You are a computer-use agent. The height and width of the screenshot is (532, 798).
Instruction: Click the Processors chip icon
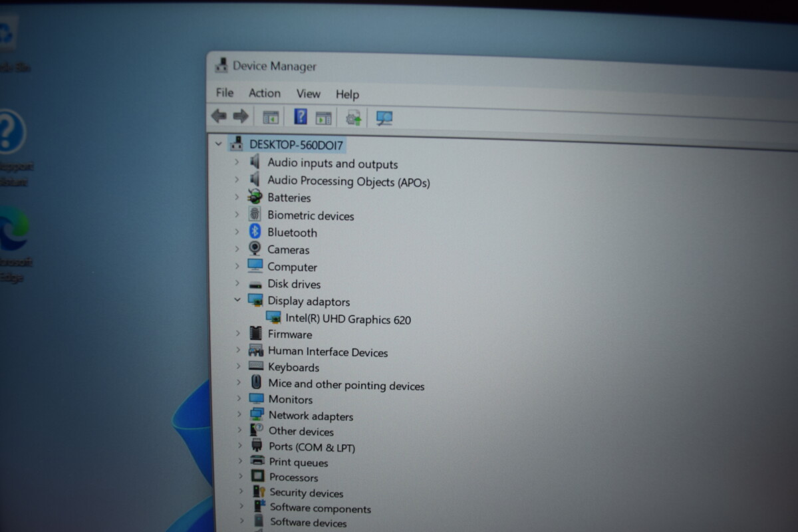point(258,476)
